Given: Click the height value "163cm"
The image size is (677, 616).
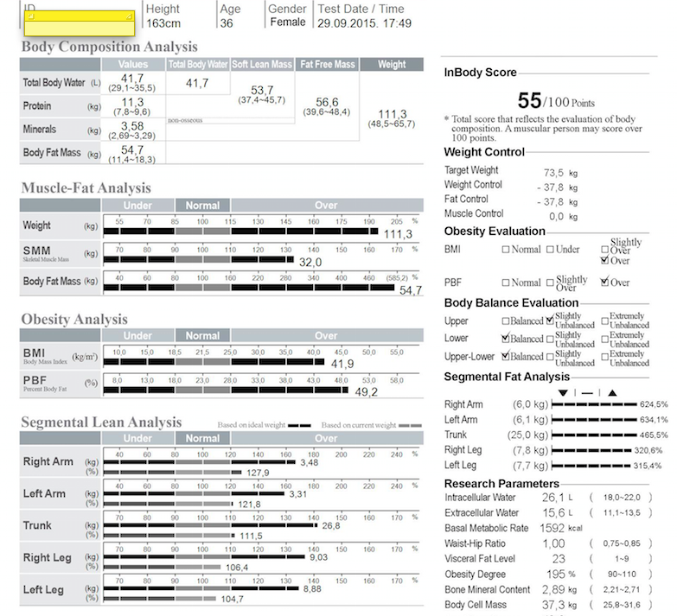Looking at the screenshot, I should (x=163, y=23).
